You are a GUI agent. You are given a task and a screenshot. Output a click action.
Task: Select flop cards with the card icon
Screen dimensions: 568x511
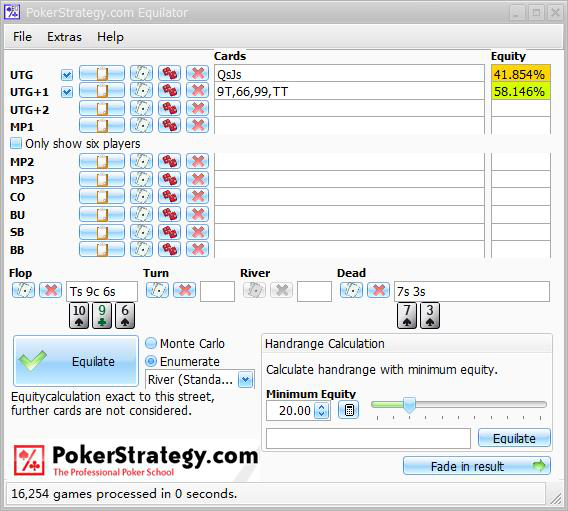[24, 290]
